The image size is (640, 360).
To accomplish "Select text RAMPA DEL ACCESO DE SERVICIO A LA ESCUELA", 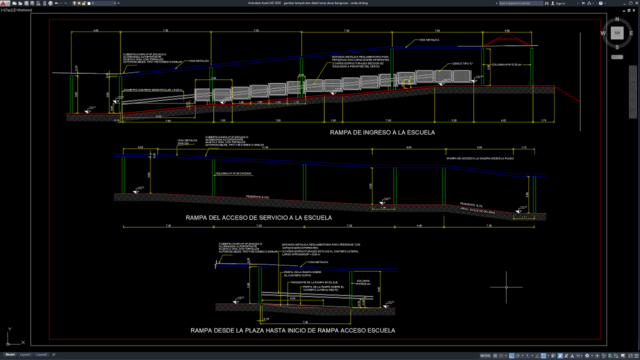I will tap(258, 218).
